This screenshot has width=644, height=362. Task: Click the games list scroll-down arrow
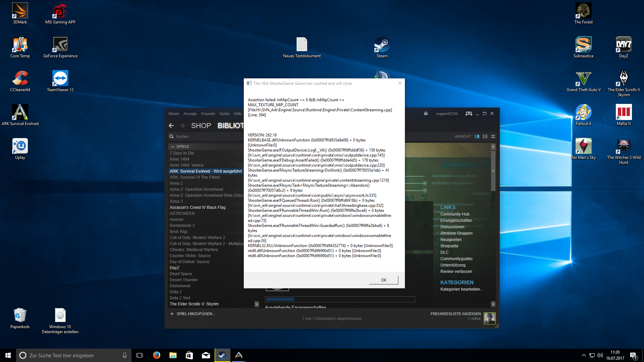[x=257, y=304]
